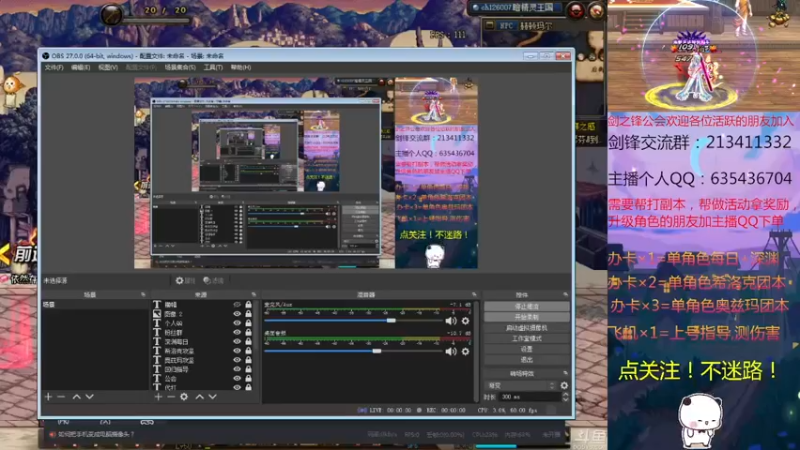
Task: Open source properties via the Sources gear icon
Action: click(x=184, y=396)
